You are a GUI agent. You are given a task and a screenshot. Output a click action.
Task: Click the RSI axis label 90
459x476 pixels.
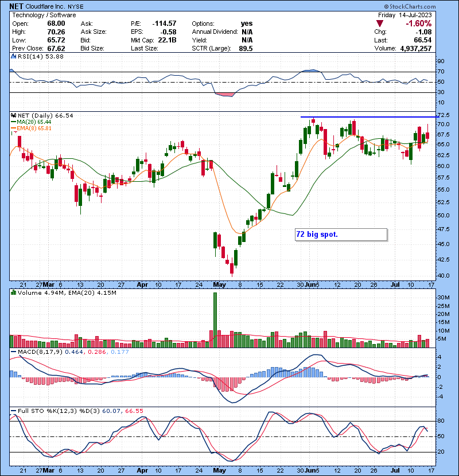(441, 61)
